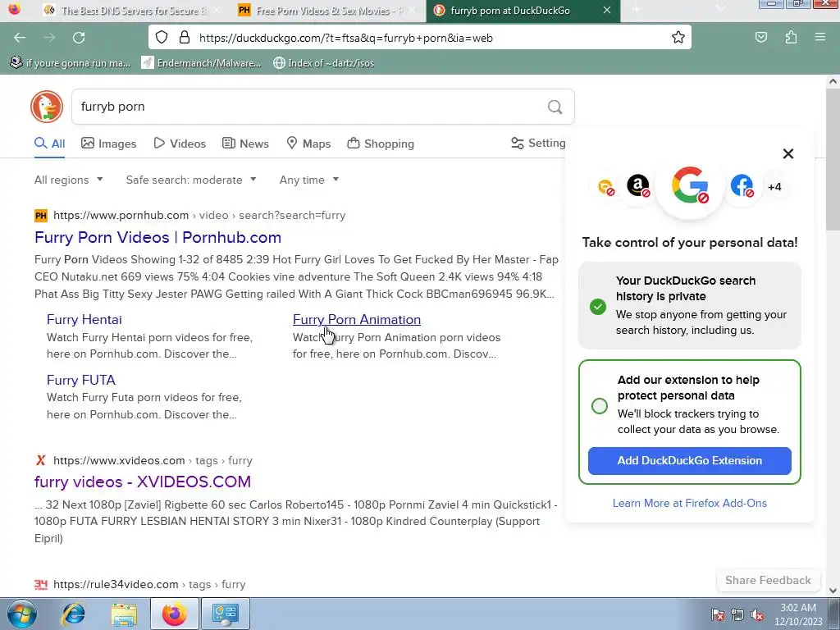Close the privacy promo panel
The image size is (840, 630).
point(788,153)
